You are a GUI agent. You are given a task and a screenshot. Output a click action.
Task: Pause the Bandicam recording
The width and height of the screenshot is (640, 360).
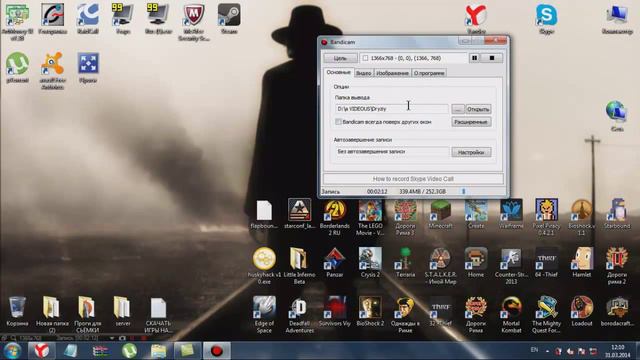474,58
